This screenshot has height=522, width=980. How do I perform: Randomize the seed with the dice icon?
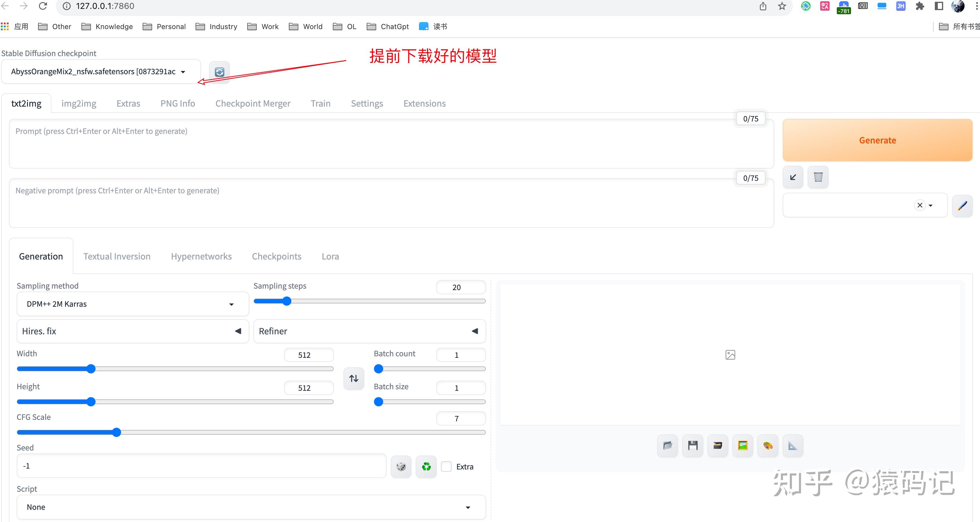(x=401, y=466)
